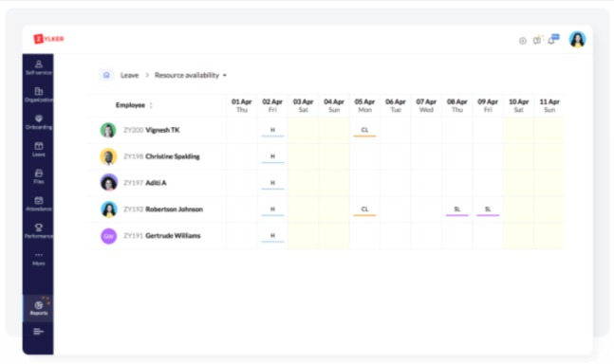Click the top bar icon left of the bell
The image size is (614, 364).
537,40
